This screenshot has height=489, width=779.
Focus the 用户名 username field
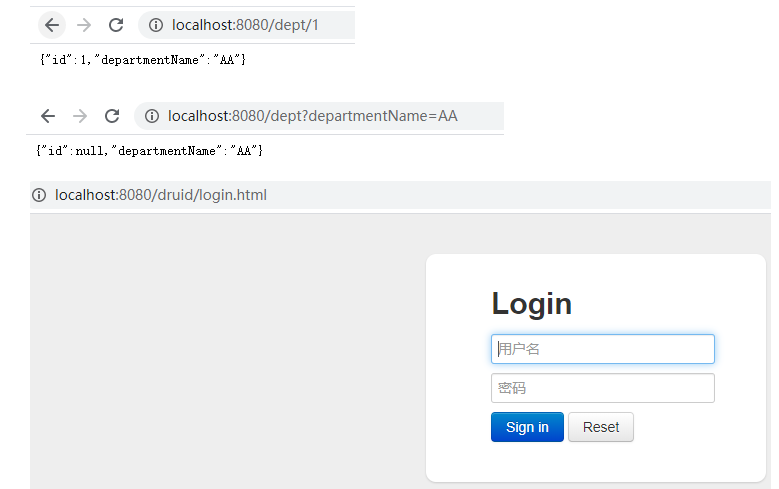pos(602,349)
